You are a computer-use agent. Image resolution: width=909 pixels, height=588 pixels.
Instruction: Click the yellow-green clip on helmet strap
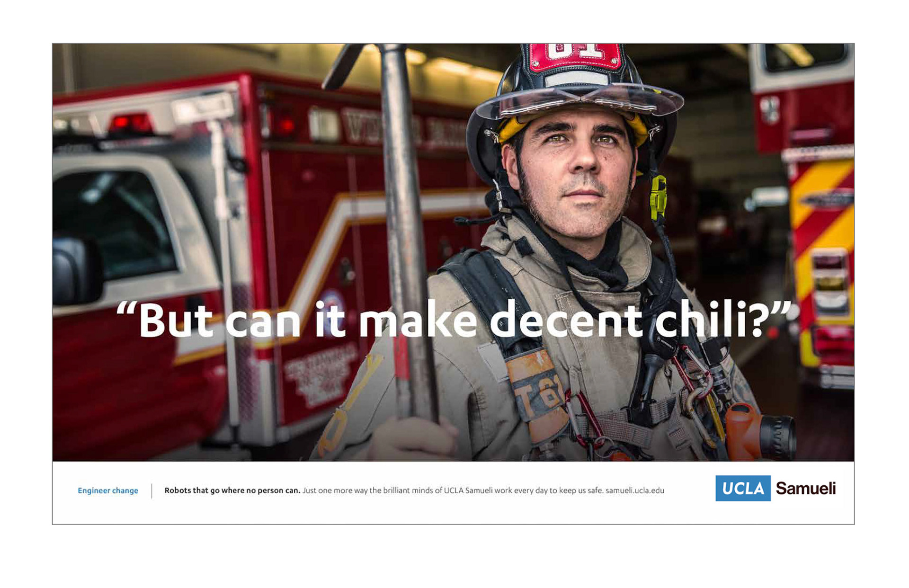coord(658,197)
